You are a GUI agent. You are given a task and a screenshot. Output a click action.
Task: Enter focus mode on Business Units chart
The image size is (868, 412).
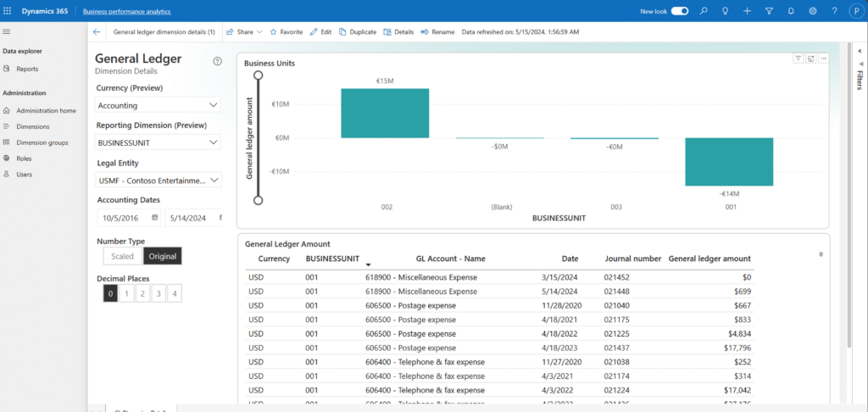(811, 58)
